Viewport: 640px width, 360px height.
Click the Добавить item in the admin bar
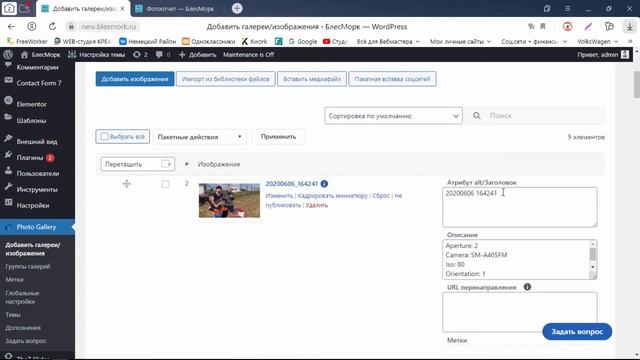[x=197, y=54]
